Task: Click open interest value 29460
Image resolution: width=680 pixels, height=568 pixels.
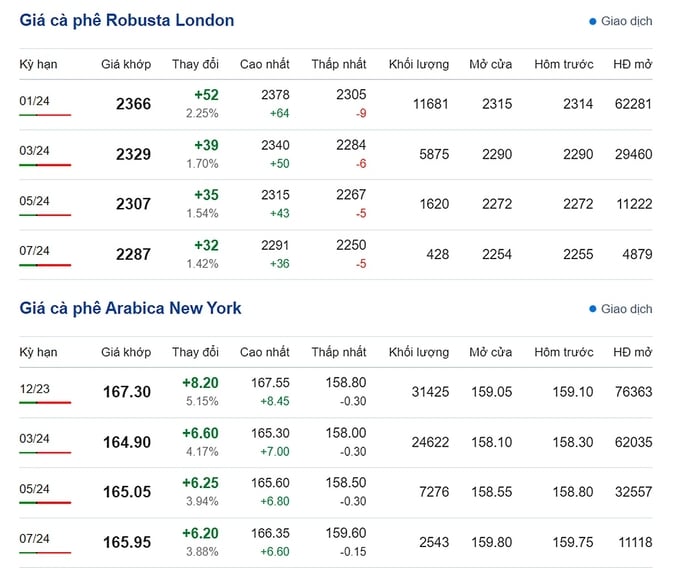Action: click(633, 154)
